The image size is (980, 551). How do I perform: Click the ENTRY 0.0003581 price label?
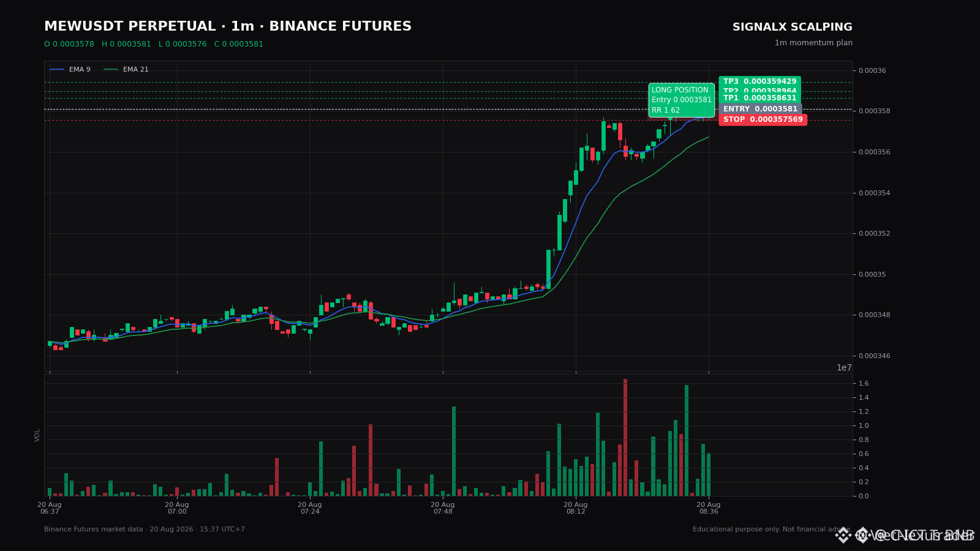760,109
